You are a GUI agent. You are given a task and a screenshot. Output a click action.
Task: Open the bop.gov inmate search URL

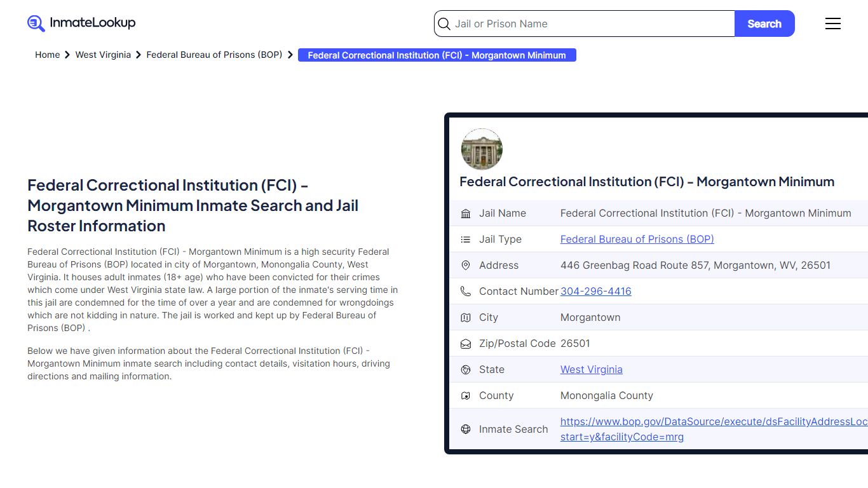pos(714,430)
